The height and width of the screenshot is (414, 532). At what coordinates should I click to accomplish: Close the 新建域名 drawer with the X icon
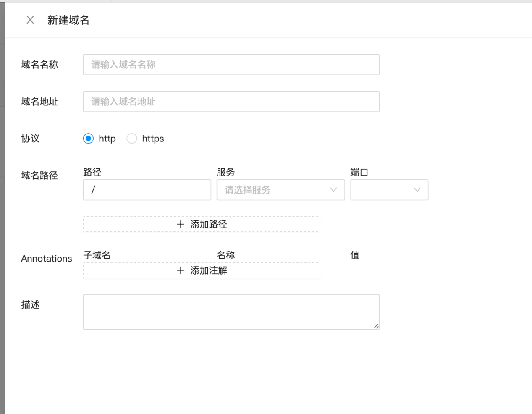pyautogui.click(x=30, y=20)
